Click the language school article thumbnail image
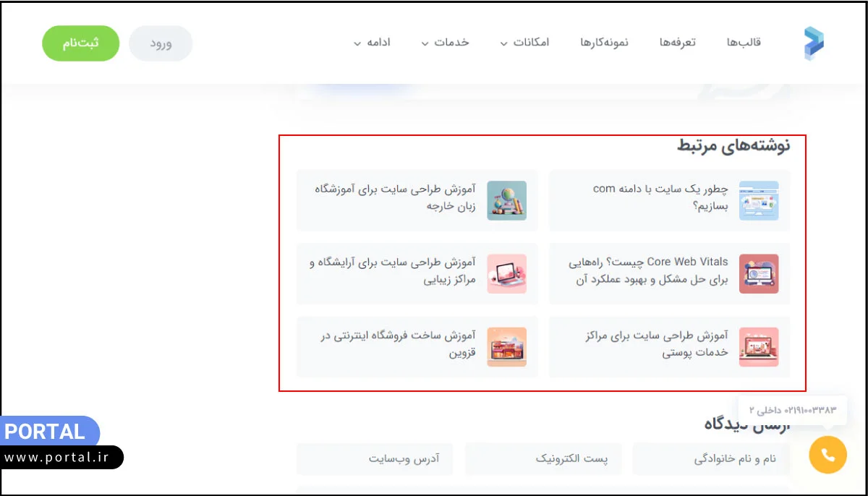 [507, 201]
